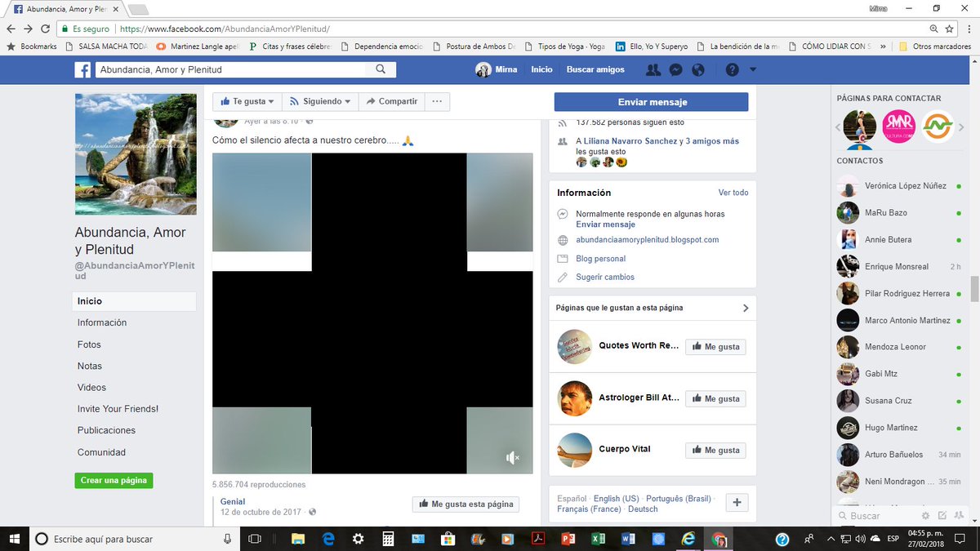
Task: Like the Astrologer Bill At... page
Action: pyautogui.click(x=715, y=398)
